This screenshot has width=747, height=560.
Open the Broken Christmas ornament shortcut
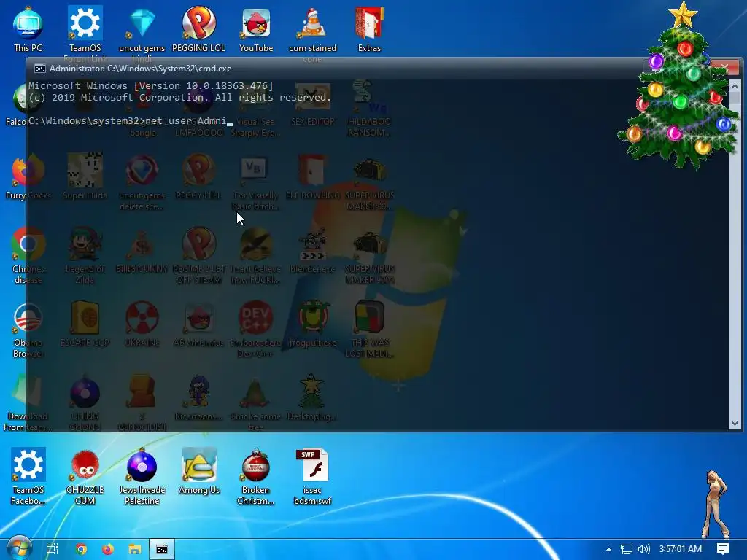pyautogui.click(x=256, y=476)
